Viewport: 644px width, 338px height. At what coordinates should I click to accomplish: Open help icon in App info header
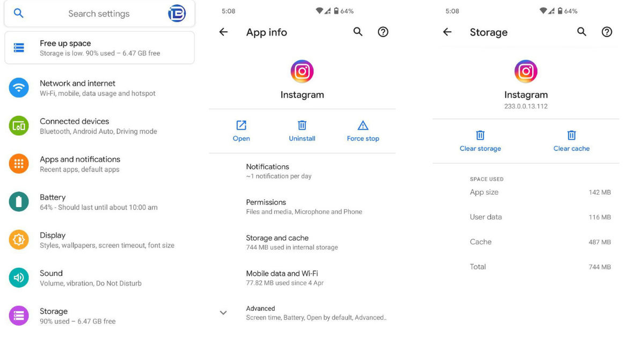coord(383,32)
